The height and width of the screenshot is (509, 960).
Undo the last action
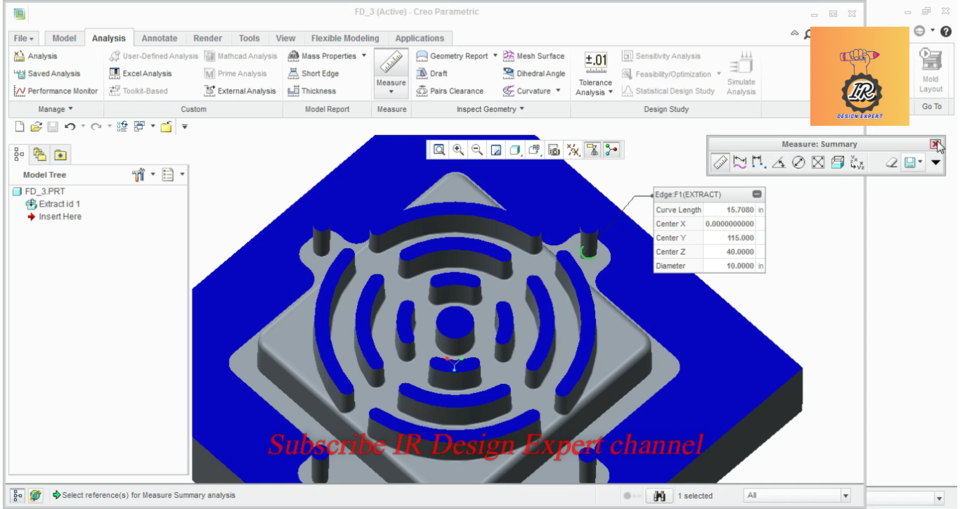[70, 127]
